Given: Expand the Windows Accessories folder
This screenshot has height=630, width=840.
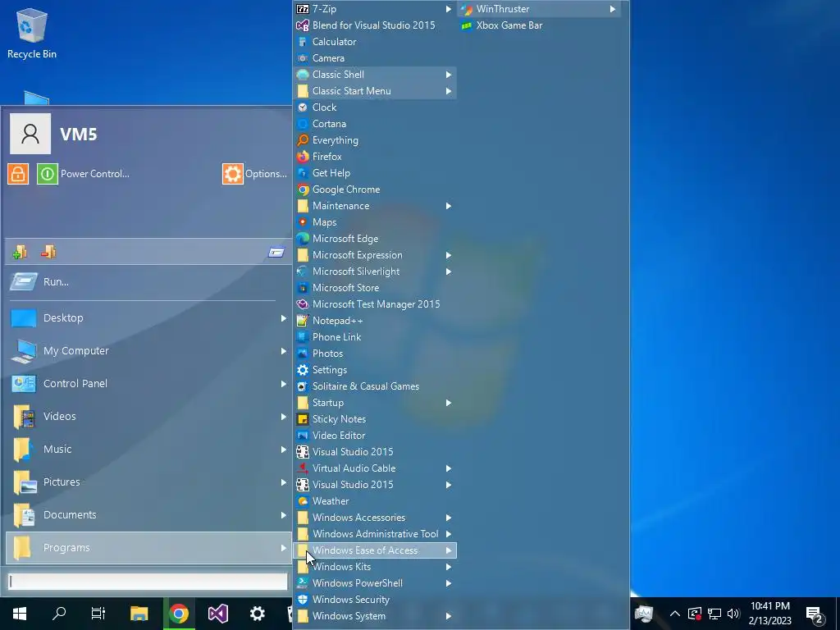Looking at the screenshot, I should click(x=374, y=518).
